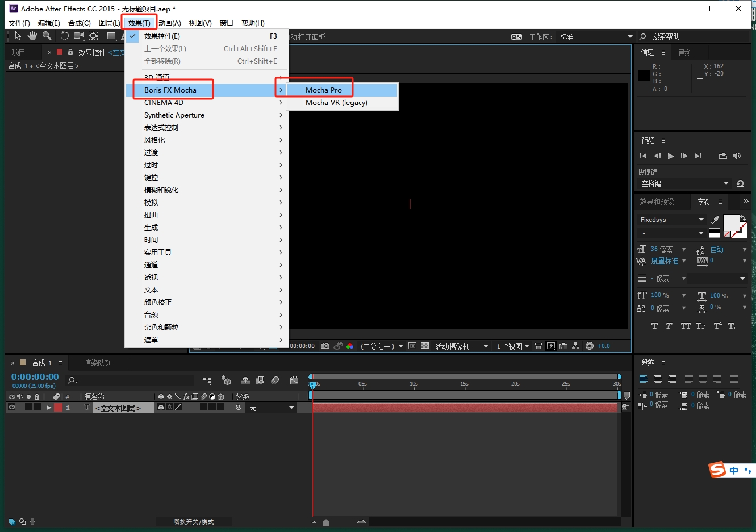Select the Pan Behind anchor point tool

click(93, 36)
